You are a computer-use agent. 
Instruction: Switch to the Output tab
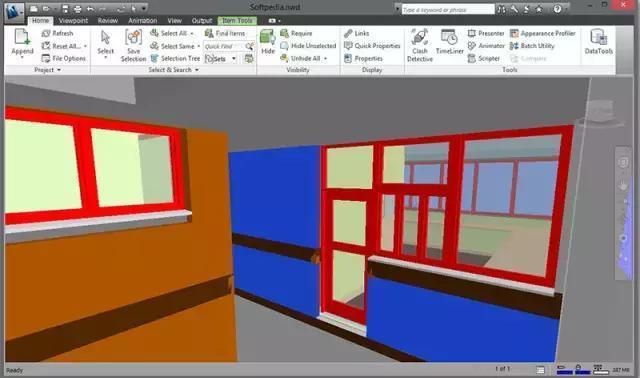coord(202,20)
